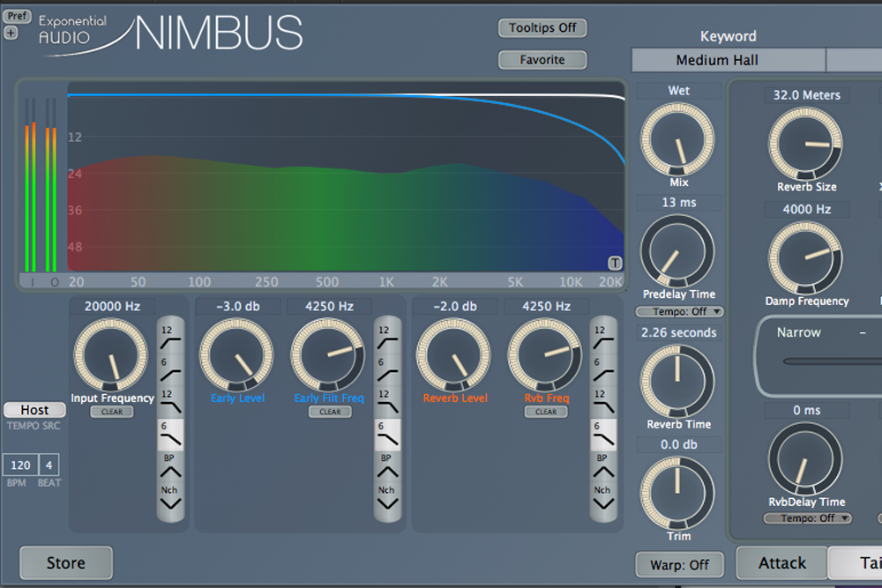Click CLEAR under Early Filt Freq
The width and height of the screenshot is (882, 588).
pyautogui.click(x=330, y=412)
